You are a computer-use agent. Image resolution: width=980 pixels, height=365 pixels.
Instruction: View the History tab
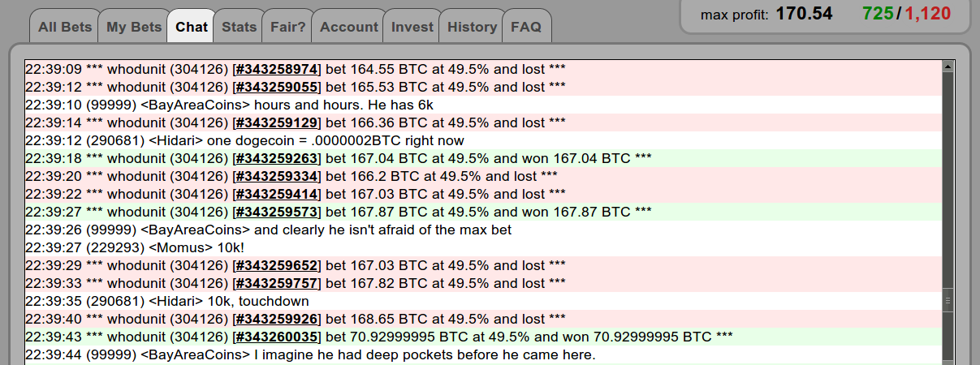pyautogui.click(x=471, y=27)
